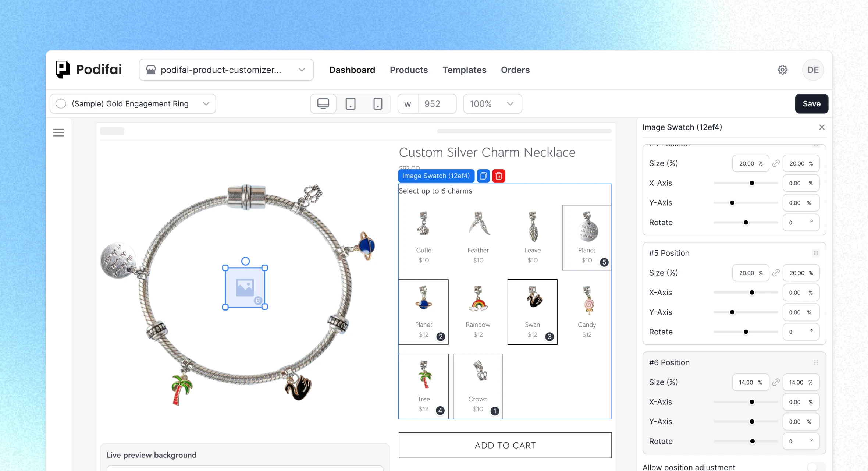Duplicate the Image Swatch element
The width and height of the screenshot is (868, 471).
pos(483,176)
